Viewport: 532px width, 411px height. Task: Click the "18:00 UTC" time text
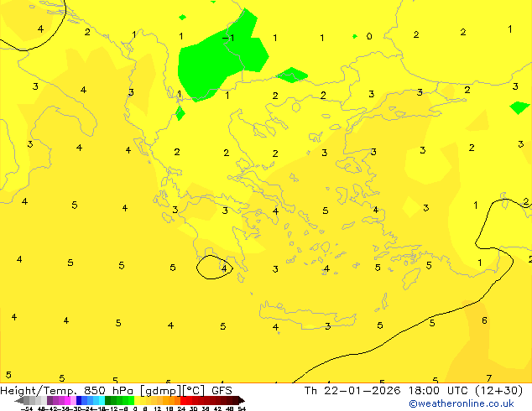(438, 390)
